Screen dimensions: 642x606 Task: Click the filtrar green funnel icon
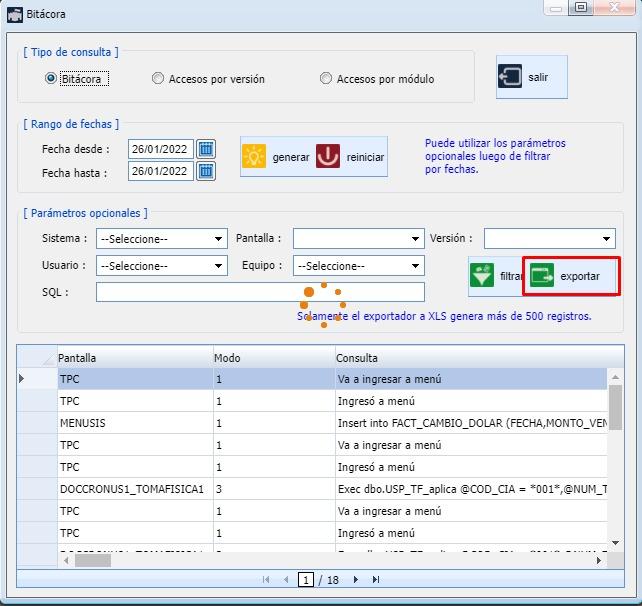pos(482,275)
